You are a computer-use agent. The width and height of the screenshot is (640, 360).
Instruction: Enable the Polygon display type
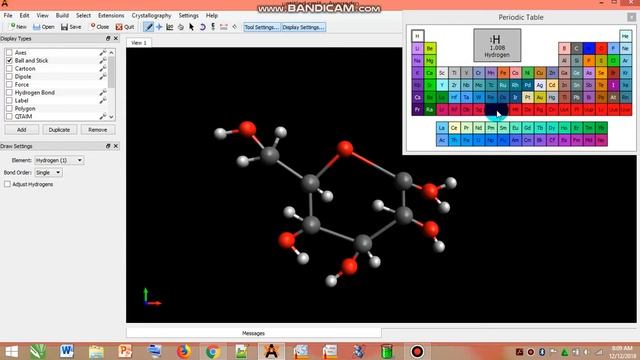[9, 109]
